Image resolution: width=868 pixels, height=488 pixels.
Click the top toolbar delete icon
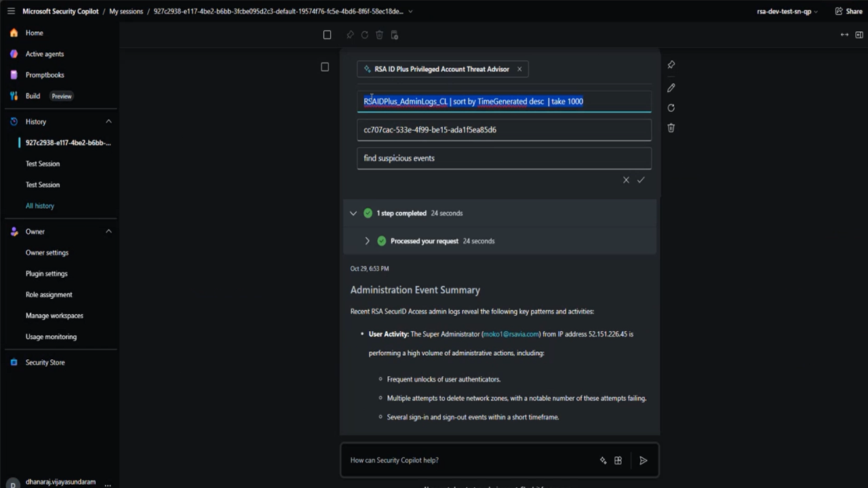pyautogui.click(x=380, y=35)
